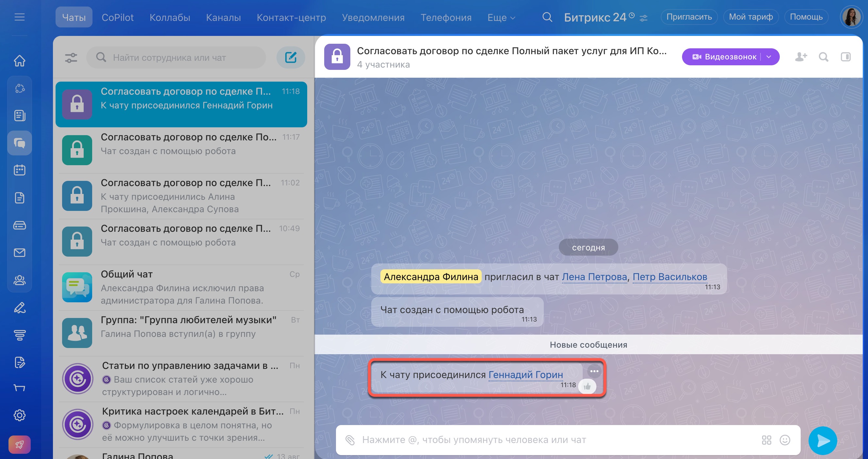Search within the current chat
This screenshot has width=868, height=459.
pos(824,57)
